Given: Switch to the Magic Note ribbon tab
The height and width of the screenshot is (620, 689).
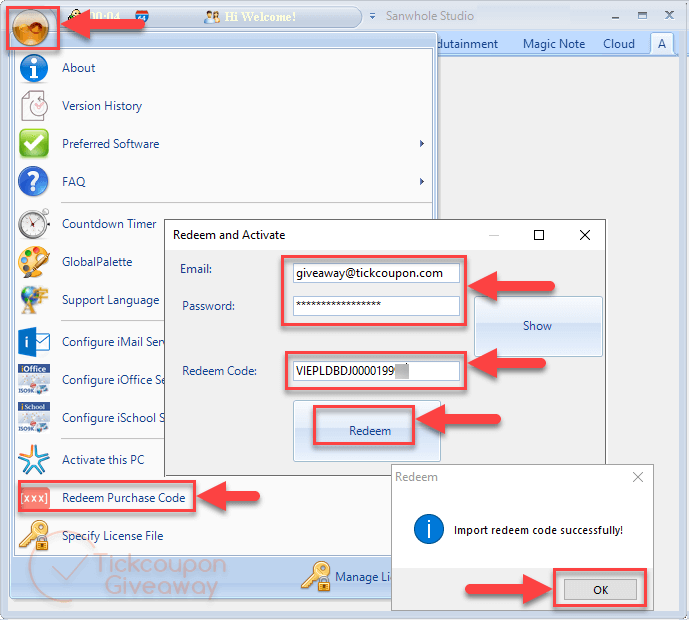Looking at the screenshot, I should pos(554,44).
